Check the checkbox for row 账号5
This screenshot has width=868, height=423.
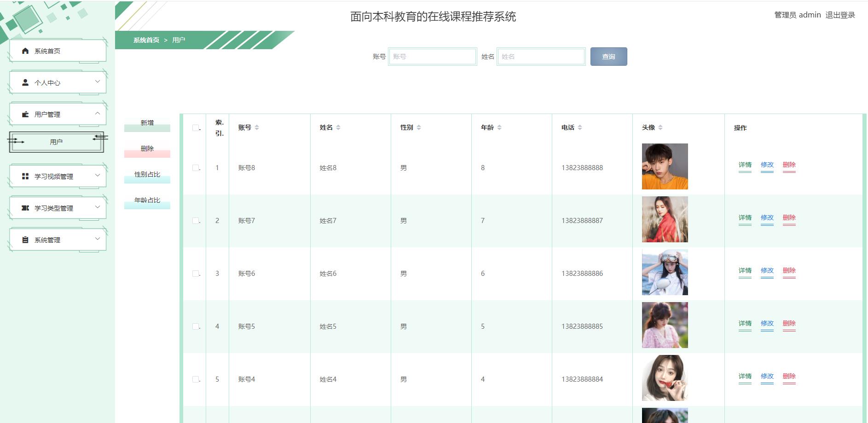(196, 326)
